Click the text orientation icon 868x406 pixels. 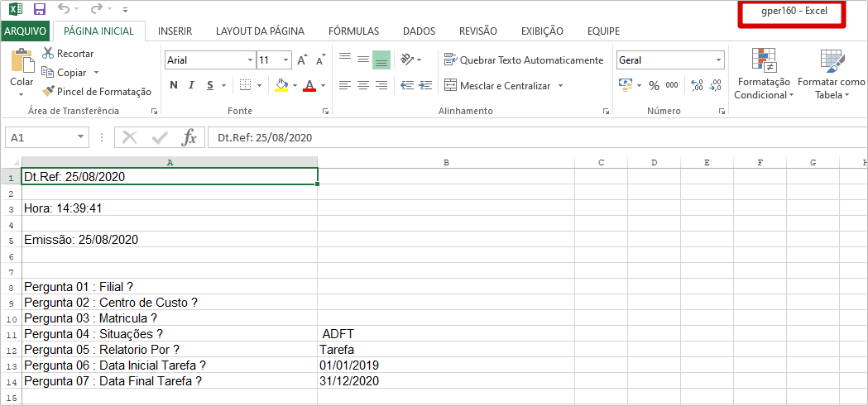click(408, 60)
